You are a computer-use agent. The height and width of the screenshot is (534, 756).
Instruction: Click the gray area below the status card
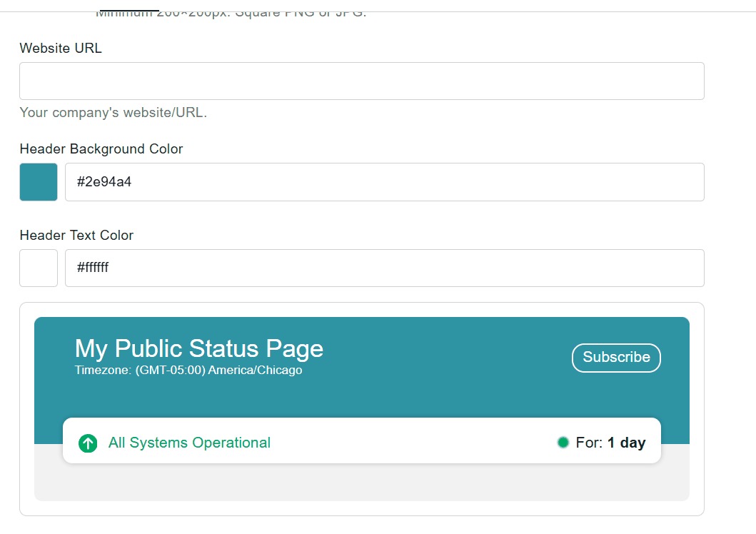[362, 482]
